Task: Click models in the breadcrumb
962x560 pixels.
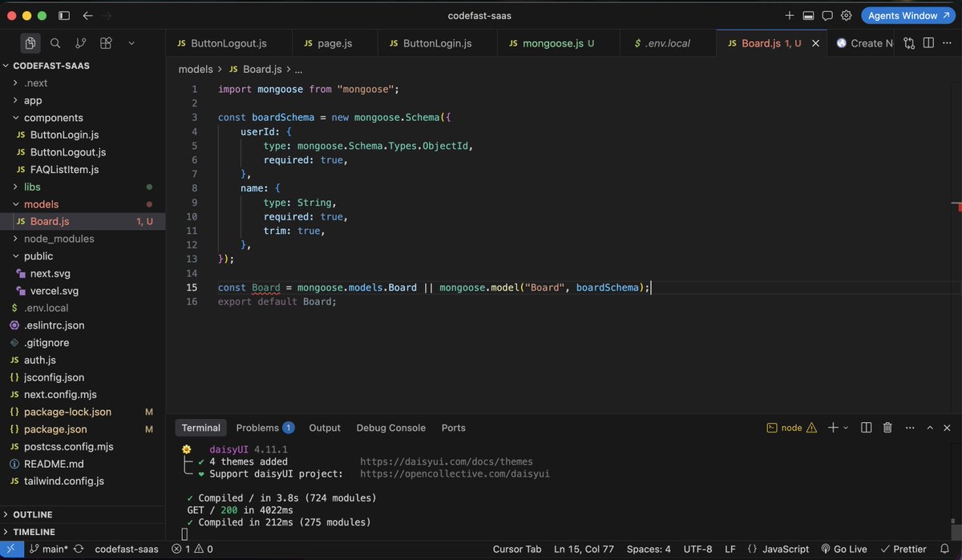Action: coord(196,70)
